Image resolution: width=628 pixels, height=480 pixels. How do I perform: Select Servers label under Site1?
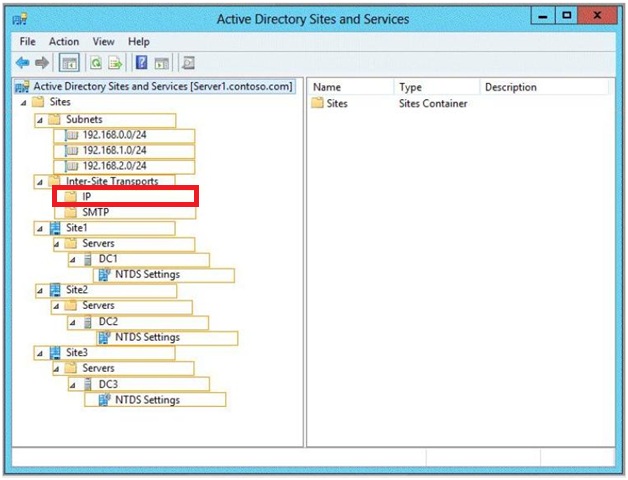(99, 243)
